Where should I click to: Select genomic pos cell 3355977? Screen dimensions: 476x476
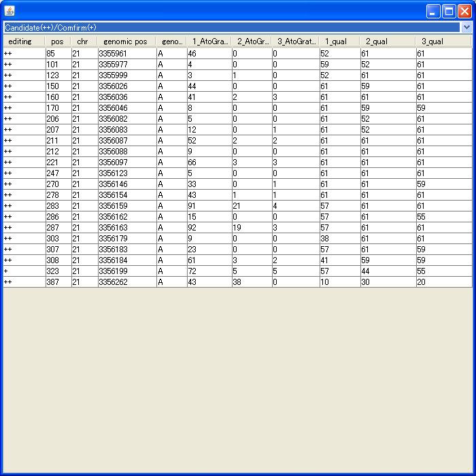127,65
